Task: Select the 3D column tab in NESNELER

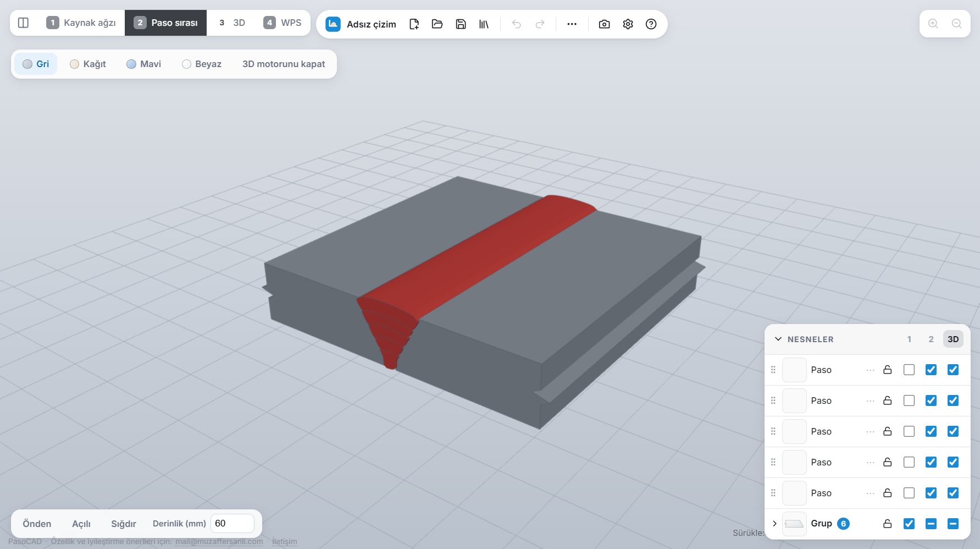Action: click(953, 339)
